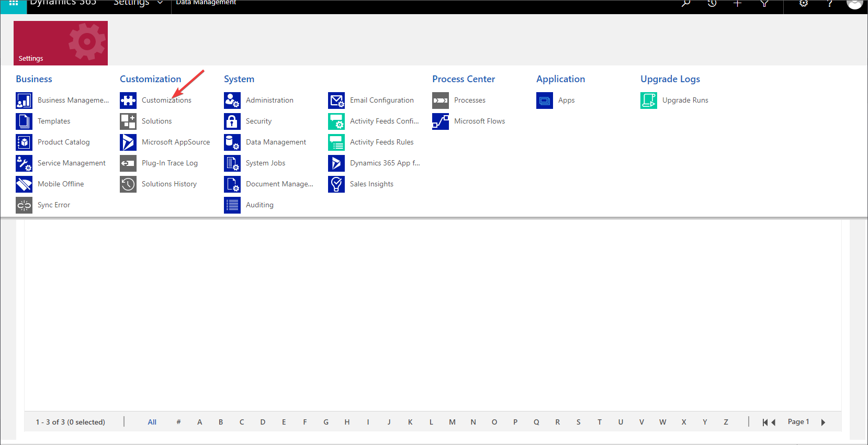Click the gear icon in the top bar
868x445 pixels.
(x=804, y=3)
